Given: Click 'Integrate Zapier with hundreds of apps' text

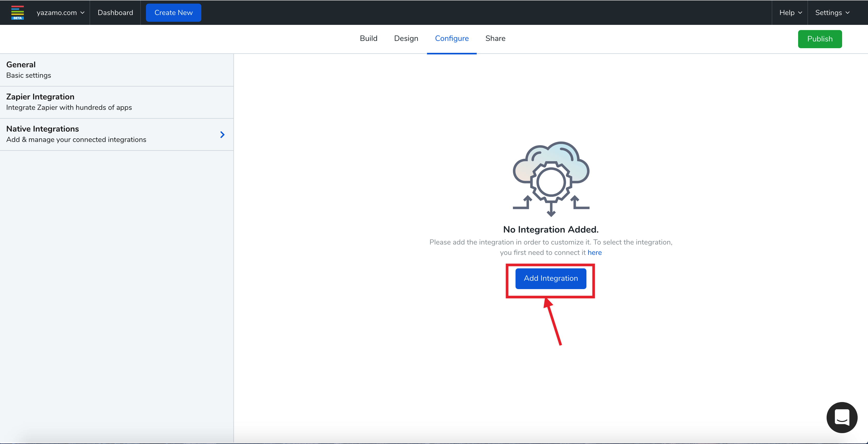Looking at the screenshot, I should [x=69, y=108].
